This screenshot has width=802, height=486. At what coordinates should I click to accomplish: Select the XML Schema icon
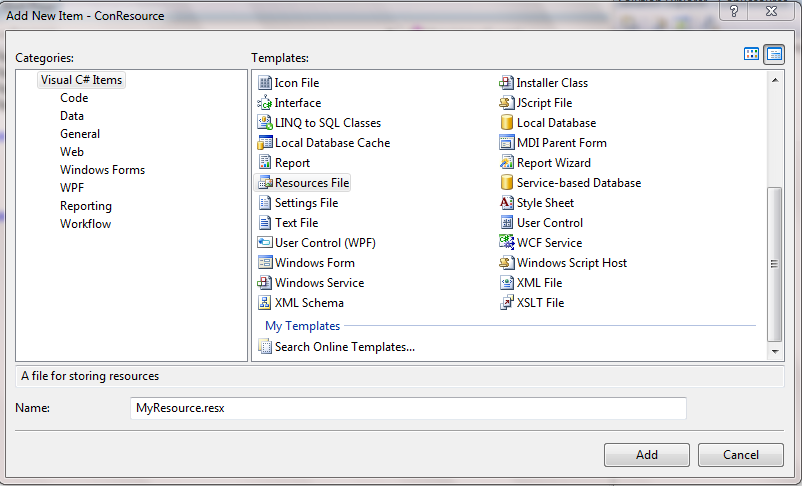point(264,302)
